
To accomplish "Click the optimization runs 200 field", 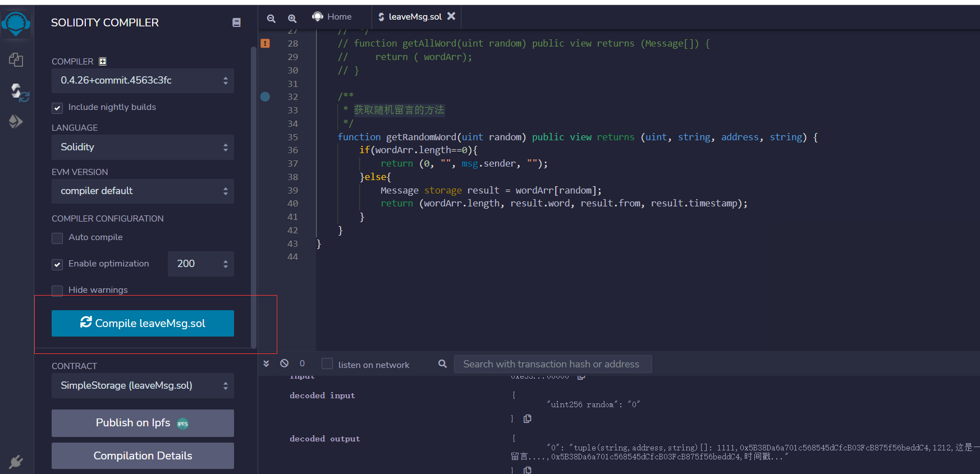I will point(200,264).
